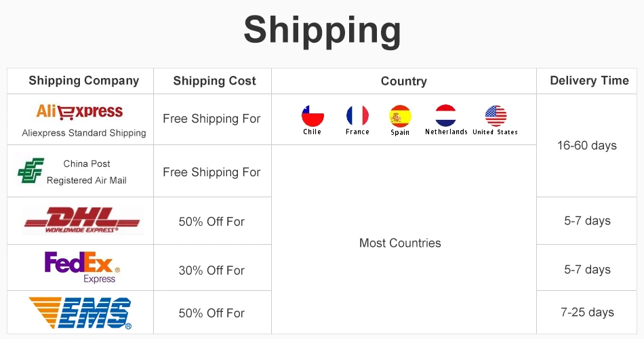The width and height of the screenshot is (644, 339).
Task: Select the Netherlands flag icon
Action: [x=445, y=116]
